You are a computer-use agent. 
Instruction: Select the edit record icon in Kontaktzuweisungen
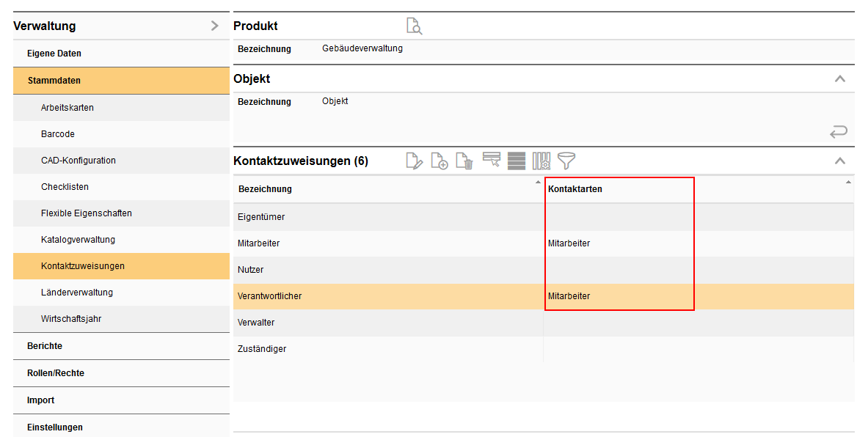[415, 161]
